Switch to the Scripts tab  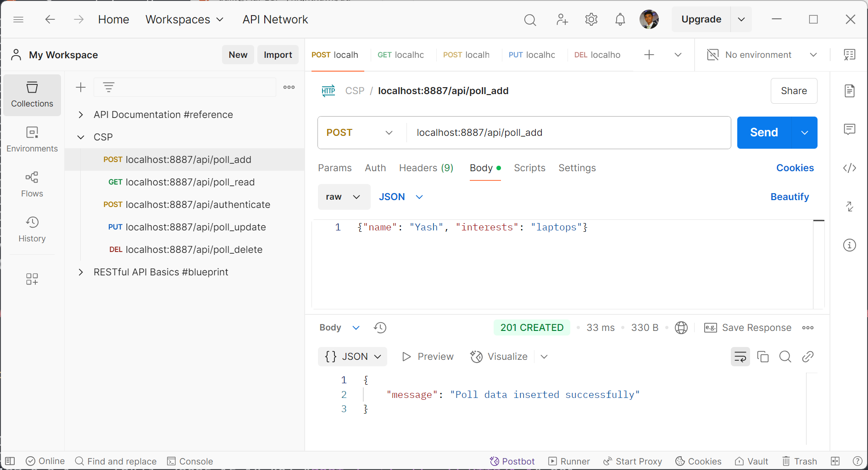529,168
